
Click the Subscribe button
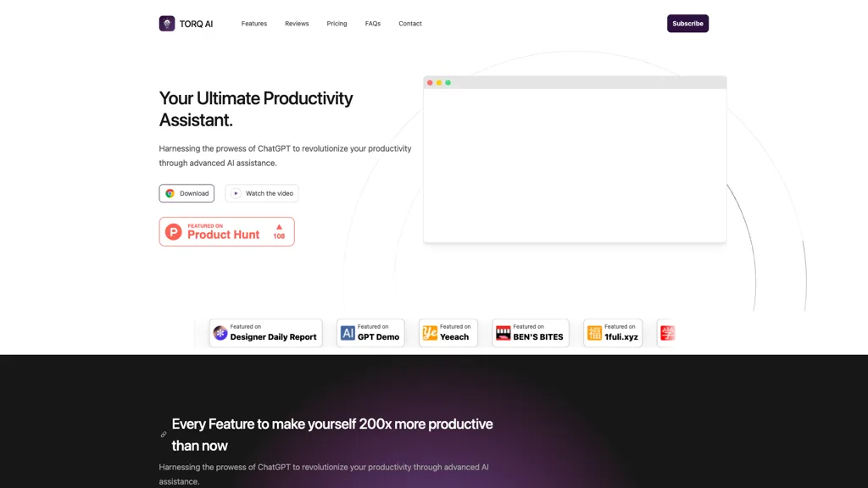coord(687,23)
